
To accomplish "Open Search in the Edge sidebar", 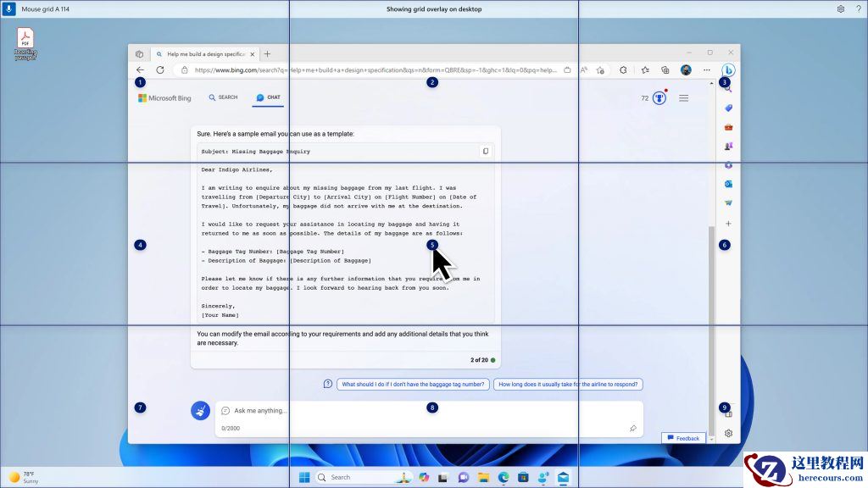I will click(x=727, y=87).
